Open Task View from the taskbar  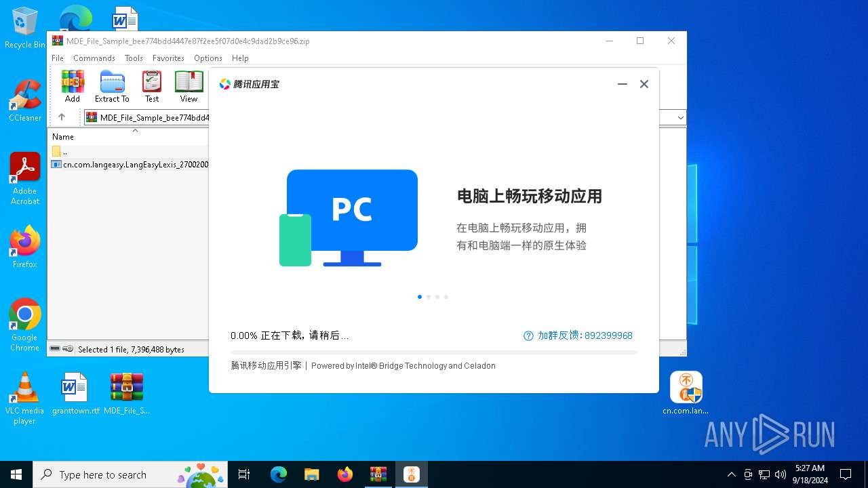click(244, 474)
